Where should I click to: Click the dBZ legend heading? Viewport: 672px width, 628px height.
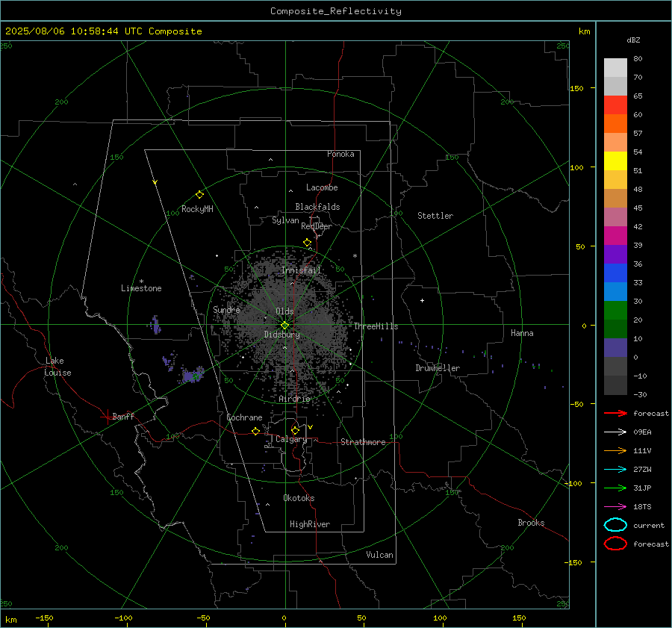click(x=633, y=40)
